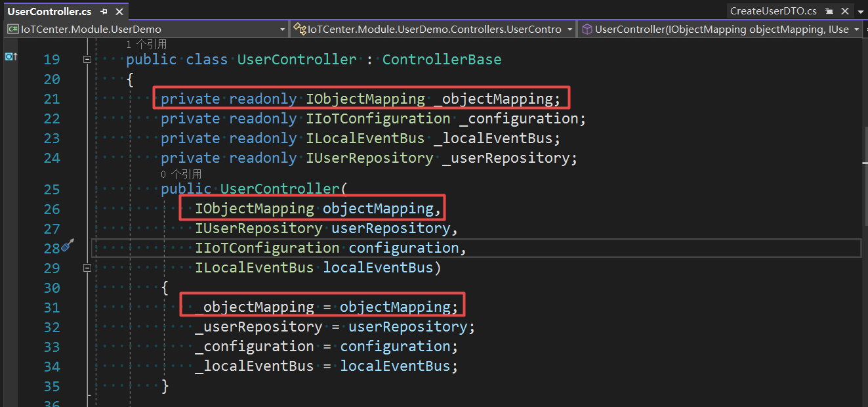Close the CreateUserDTO.cs tab

tap(844, 11)
